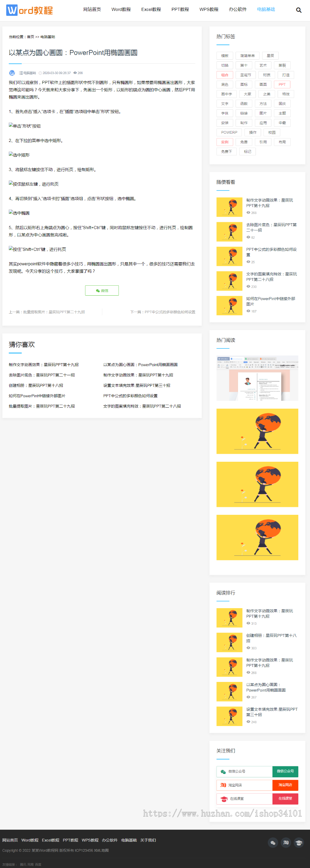Open 办公软件 in top navigation
The height and width of the screenshot is (868, 310).
(238, 10)
